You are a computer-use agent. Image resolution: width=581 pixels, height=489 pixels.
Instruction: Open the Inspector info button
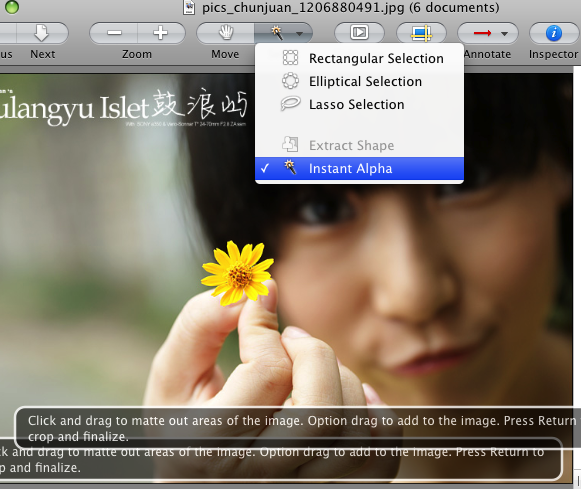pos(554,33)
